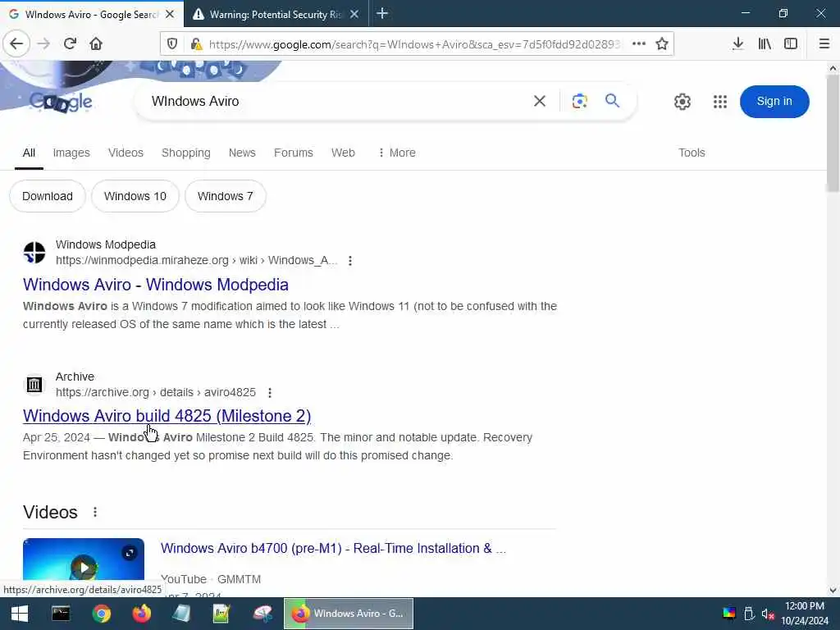Open the command prompt taskbar icon
840x630 pixels.
61,614
